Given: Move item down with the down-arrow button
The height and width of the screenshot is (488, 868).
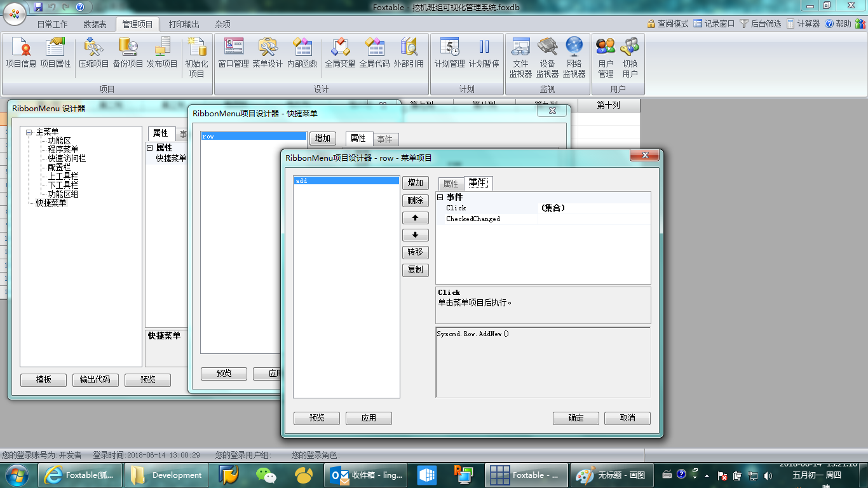Looking at the screenshot, I should pyautogui.click(x=416, y=235).
